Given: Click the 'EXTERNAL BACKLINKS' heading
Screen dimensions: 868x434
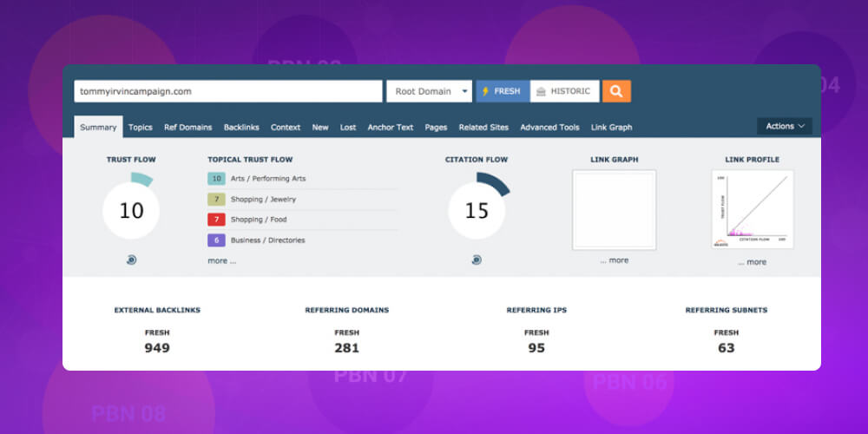Looking at the screenshot, I should 157,310.
